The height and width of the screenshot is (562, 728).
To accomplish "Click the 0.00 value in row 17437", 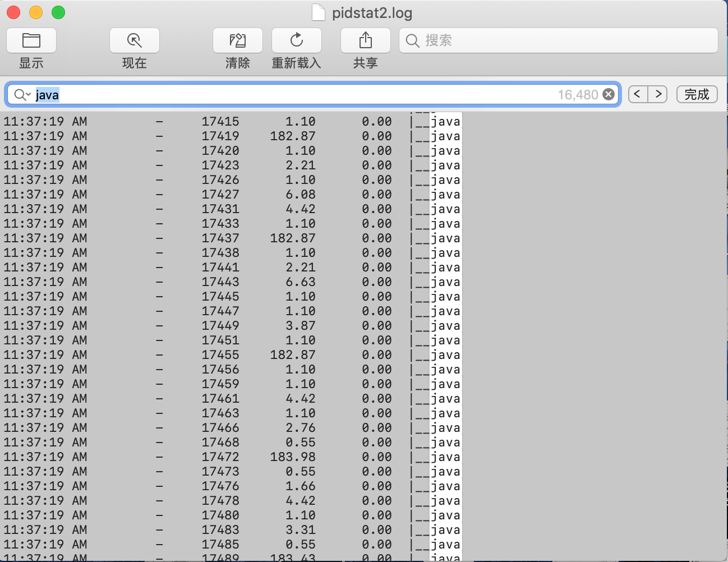I will pyautogui.click(x=377, y=238).
